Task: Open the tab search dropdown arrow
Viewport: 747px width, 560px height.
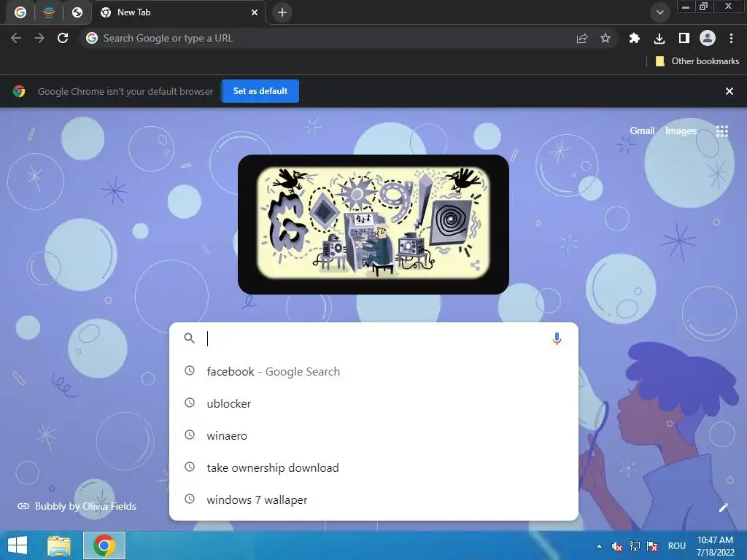Action: coord(659,12)
